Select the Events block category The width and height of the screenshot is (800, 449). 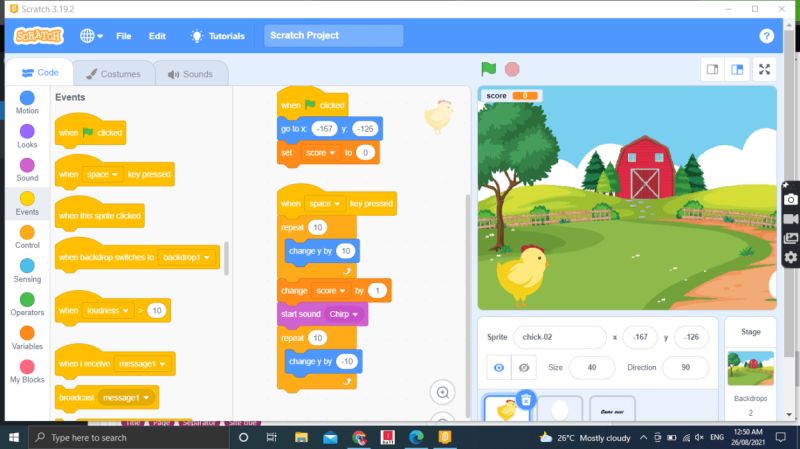(x=27, y=204)
